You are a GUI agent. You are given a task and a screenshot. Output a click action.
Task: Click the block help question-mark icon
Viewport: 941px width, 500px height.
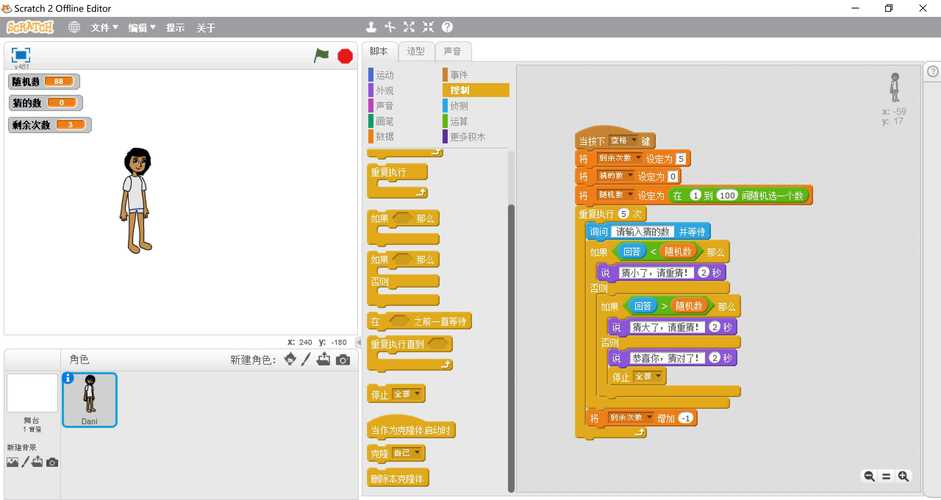447,27
